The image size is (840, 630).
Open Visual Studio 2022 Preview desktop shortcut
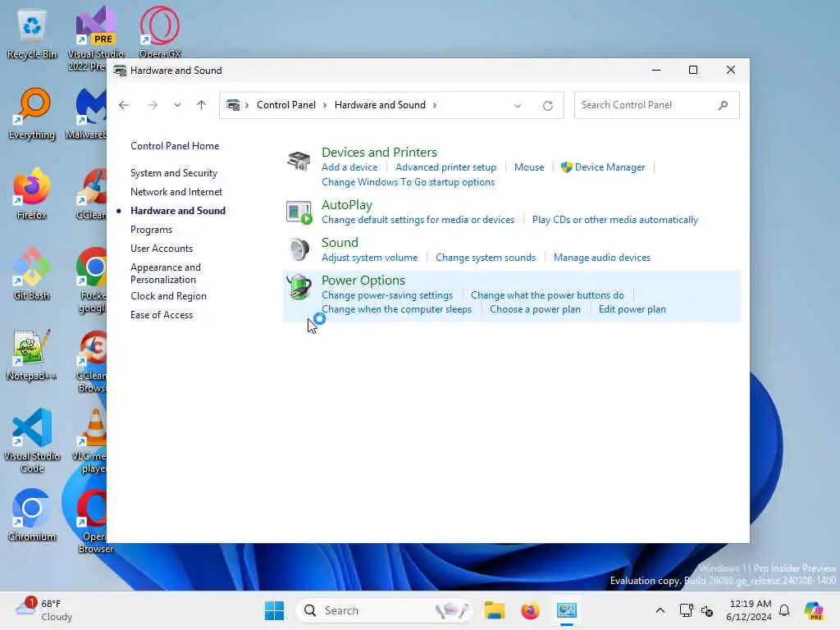(96, 39)
